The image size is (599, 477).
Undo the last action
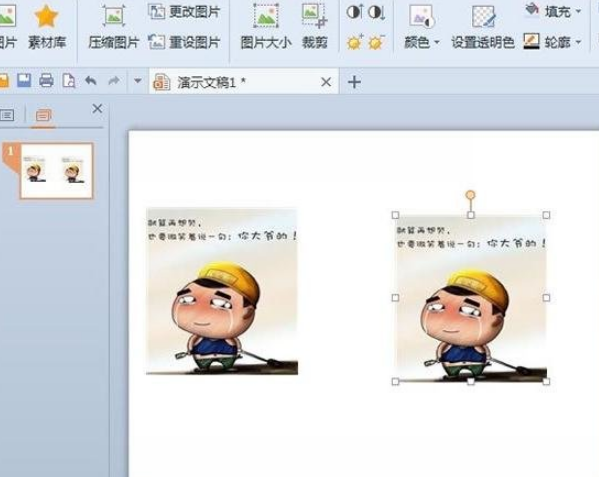coord(91,81)
